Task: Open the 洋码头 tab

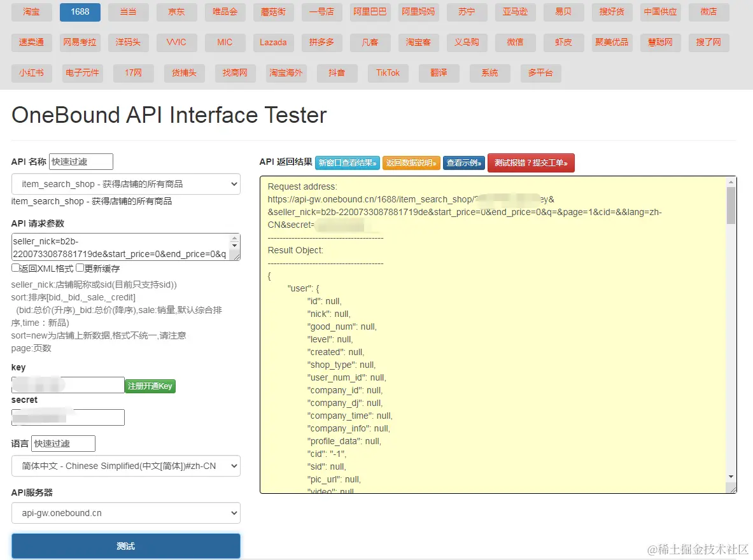Action: tap(128, 42)
